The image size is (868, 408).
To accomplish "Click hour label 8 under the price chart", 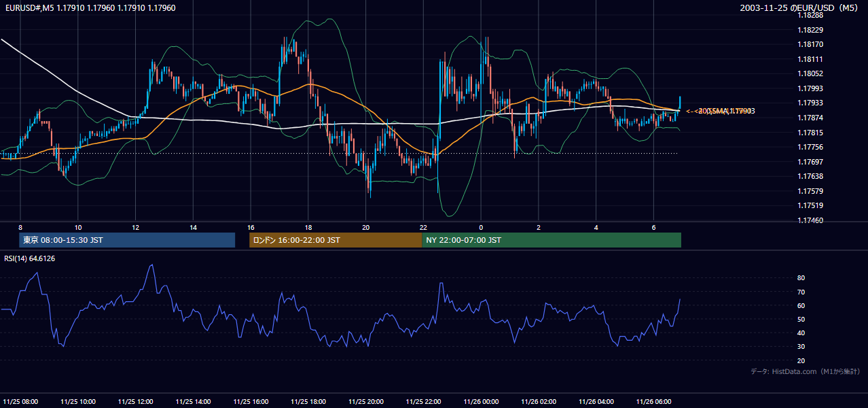I will coord(20,227).
